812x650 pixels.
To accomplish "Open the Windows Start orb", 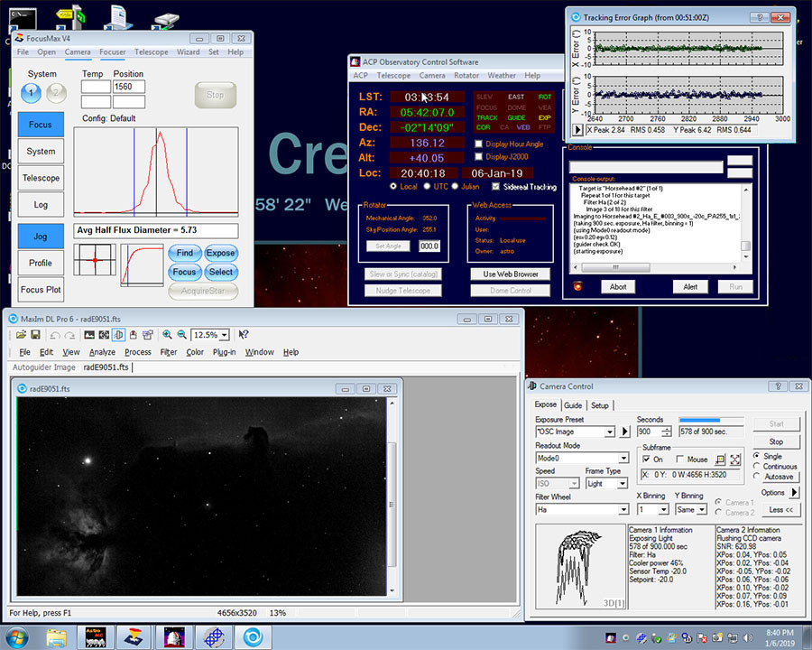I will click(16, 637).
